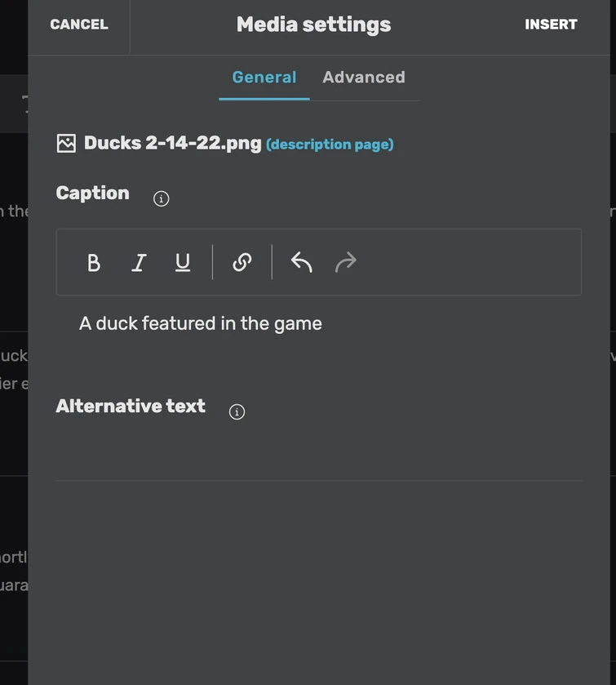
Task: Click the Ducks 2-14-22.png file name
Action: click(x=173, y=144)
